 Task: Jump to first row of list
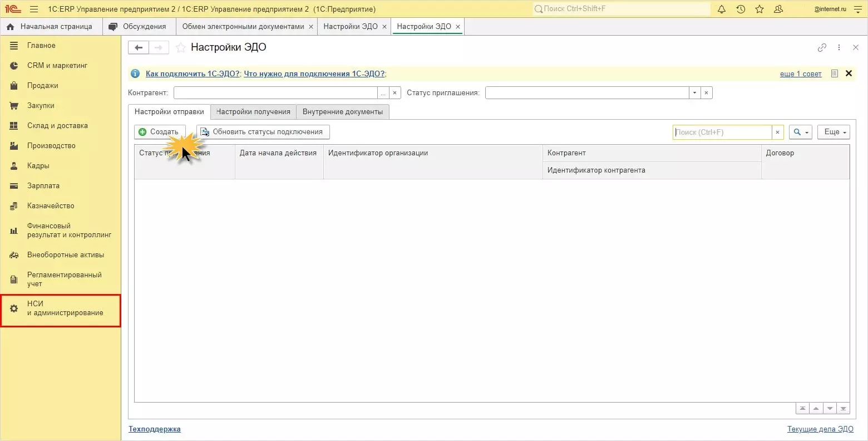point(802,409)
